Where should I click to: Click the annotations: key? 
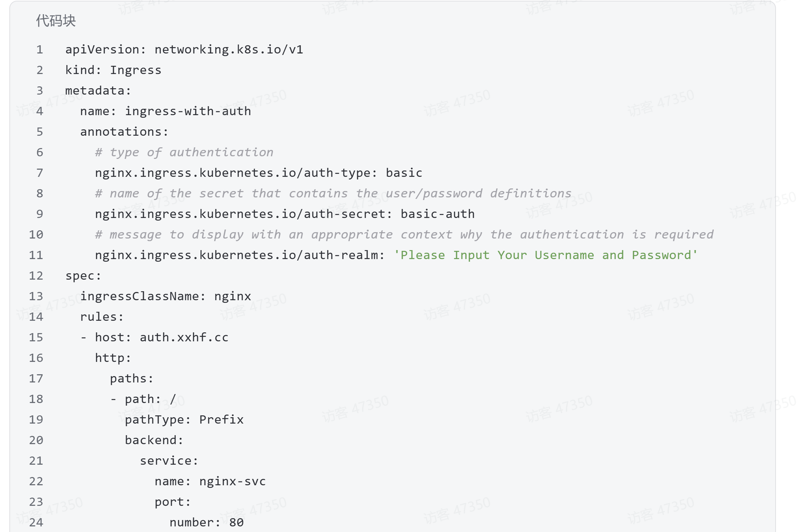point(124,132)
